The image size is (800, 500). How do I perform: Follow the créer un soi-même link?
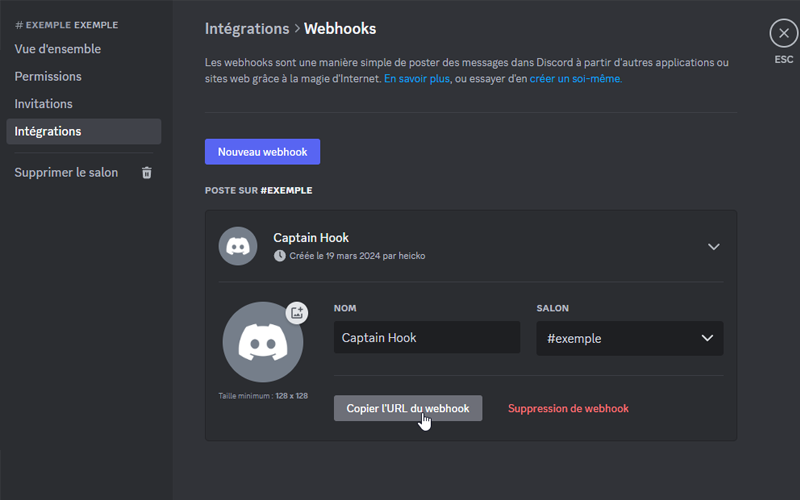point(575,78)
